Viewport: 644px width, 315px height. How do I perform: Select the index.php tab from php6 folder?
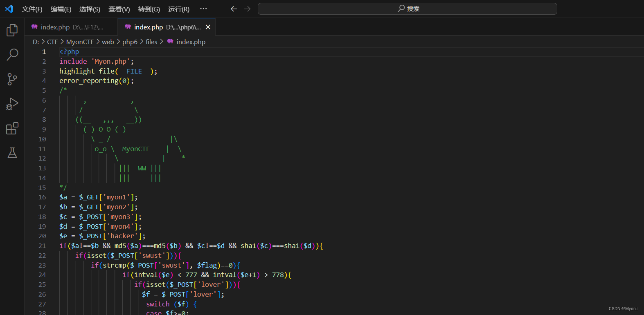[167, 27]
